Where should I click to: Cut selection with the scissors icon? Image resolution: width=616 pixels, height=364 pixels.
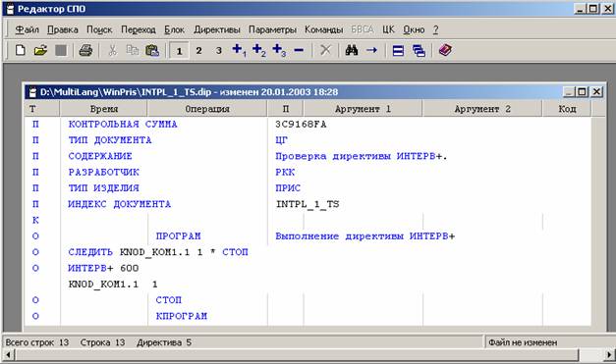click(x=112, y=50)
